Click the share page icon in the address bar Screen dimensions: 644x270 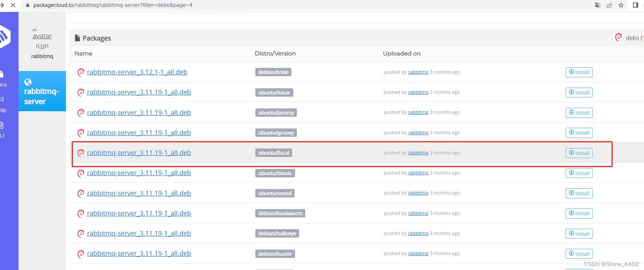pos(609,5)
